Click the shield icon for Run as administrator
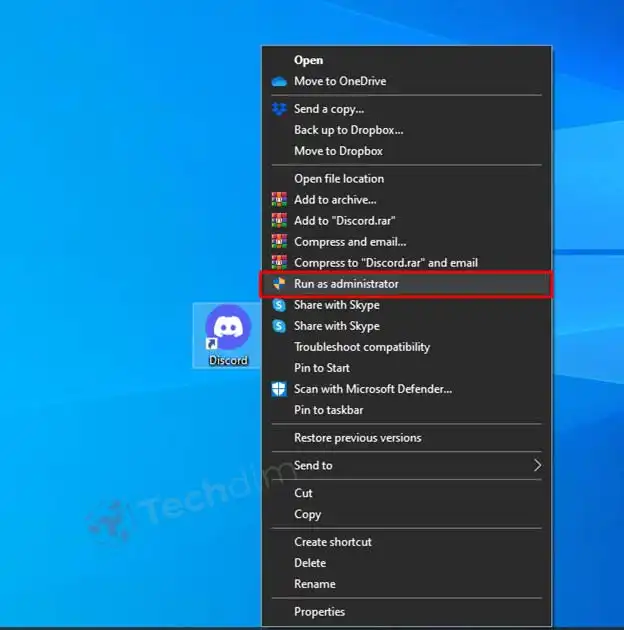This screenshot has height=630, width=624. click(279, 284)
